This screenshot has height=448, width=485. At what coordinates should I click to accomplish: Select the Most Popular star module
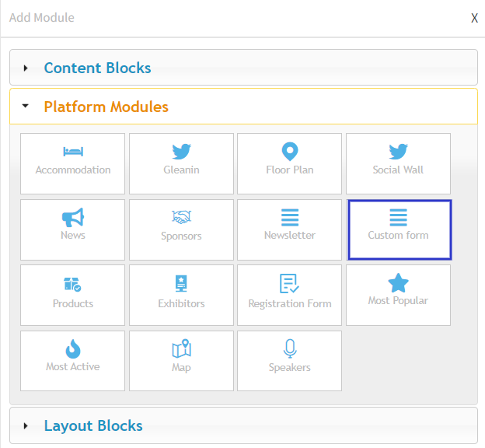(398, 295)
